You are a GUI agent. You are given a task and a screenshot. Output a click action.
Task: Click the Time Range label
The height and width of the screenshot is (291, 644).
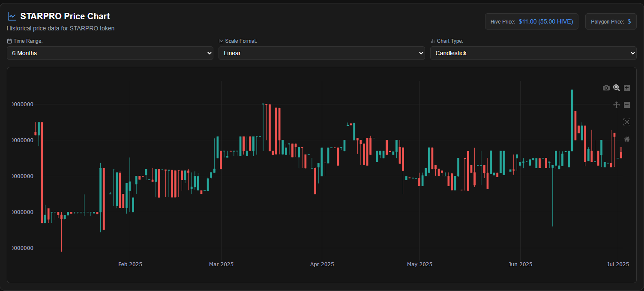click(28, 41)
